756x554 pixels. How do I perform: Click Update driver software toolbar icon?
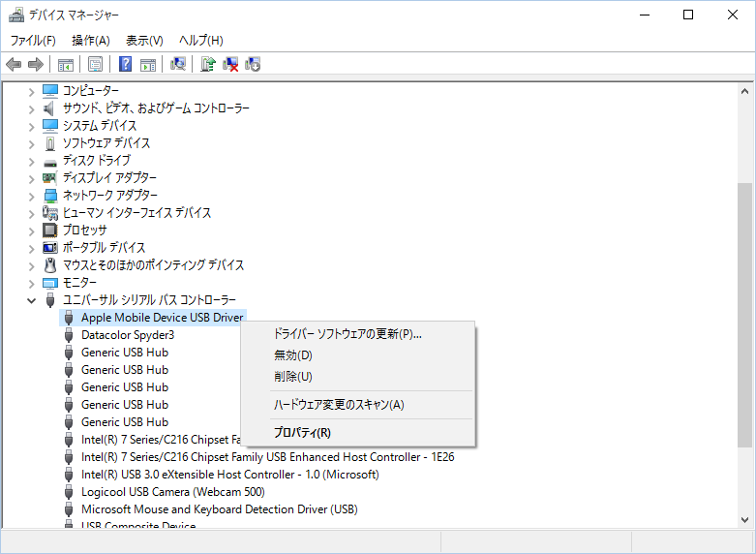coord(207,65)
